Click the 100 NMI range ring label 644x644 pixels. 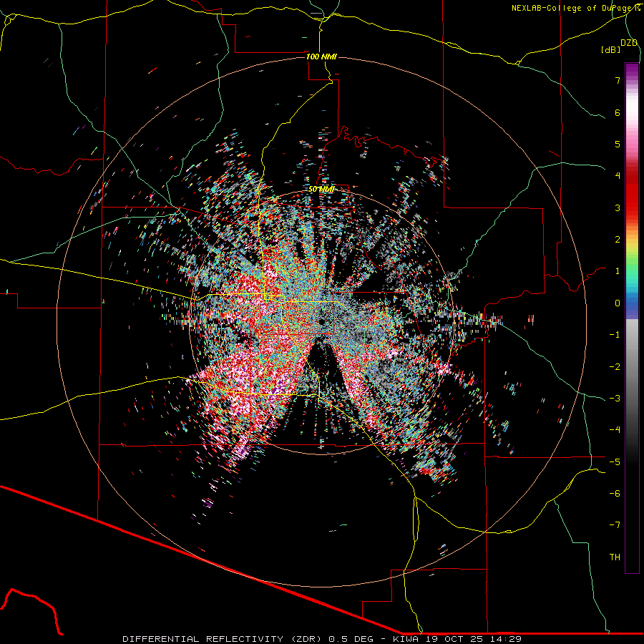pyautogui.click(x=321, y=57)
